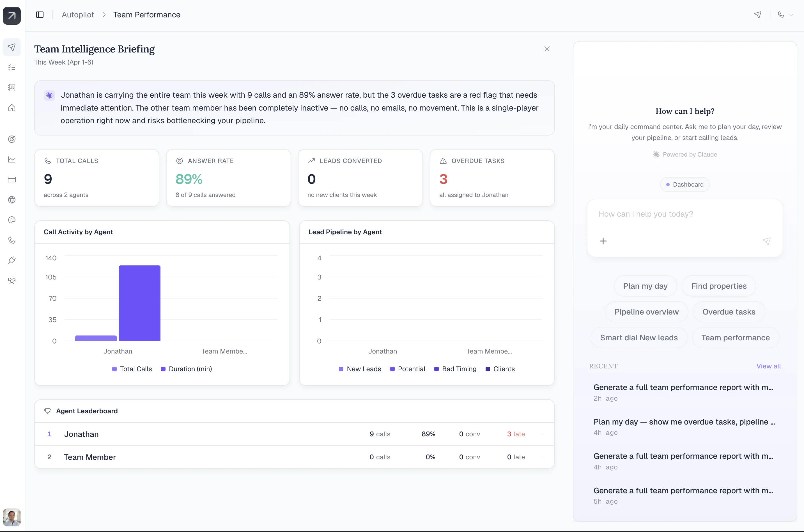804x532 pixels.
Task: Click the View all link under Recent
Action: 769,366
